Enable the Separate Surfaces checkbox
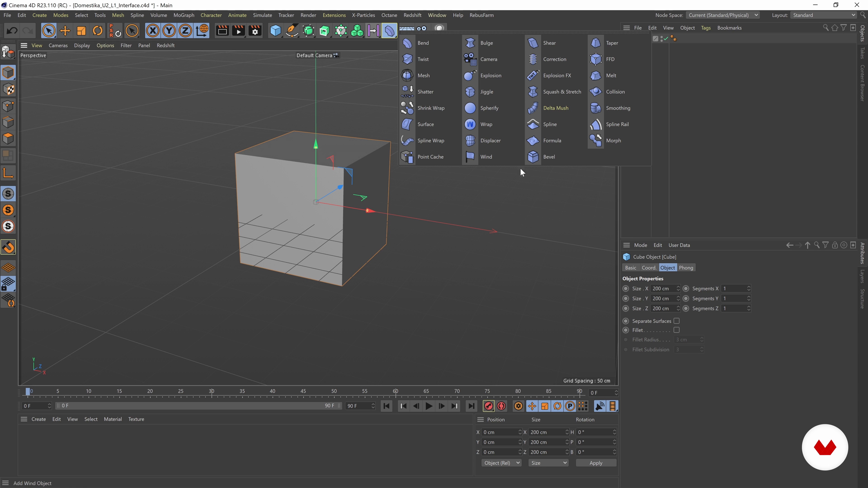 coord(676,321)
